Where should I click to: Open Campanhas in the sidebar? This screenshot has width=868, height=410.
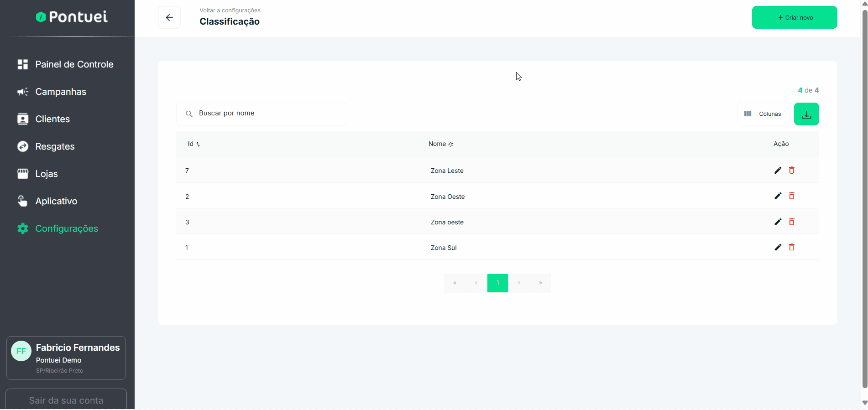61,92
